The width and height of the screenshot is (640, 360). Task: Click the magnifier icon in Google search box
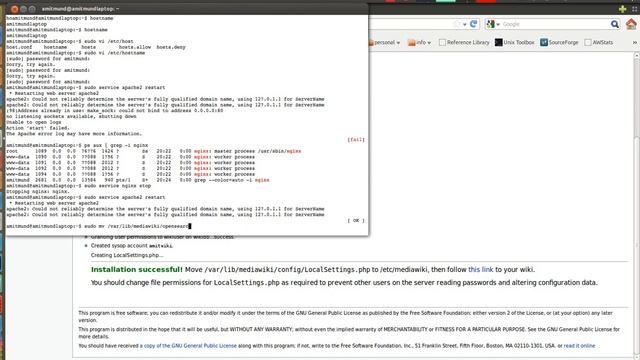click(x=615, y=24)
